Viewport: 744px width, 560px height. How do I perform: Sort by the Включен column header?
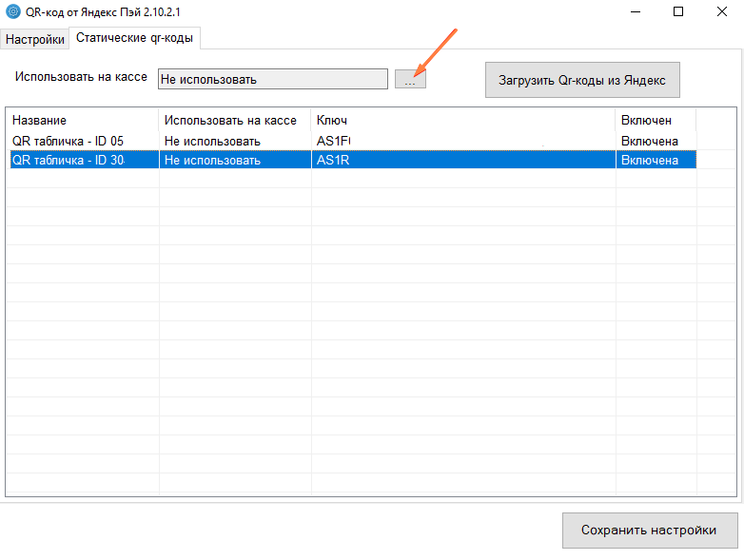tap(655, 121)
